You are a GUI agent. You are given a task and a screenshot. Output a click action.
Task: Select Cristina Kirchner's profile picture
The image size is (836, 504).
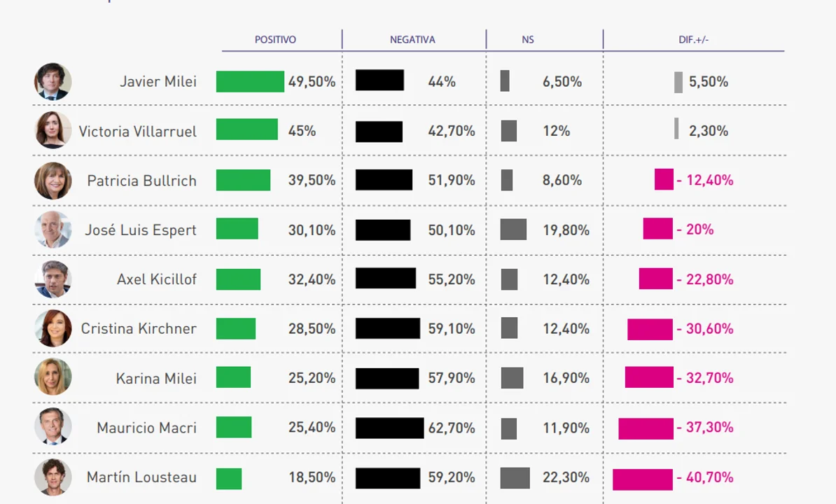tap(53, 328)
